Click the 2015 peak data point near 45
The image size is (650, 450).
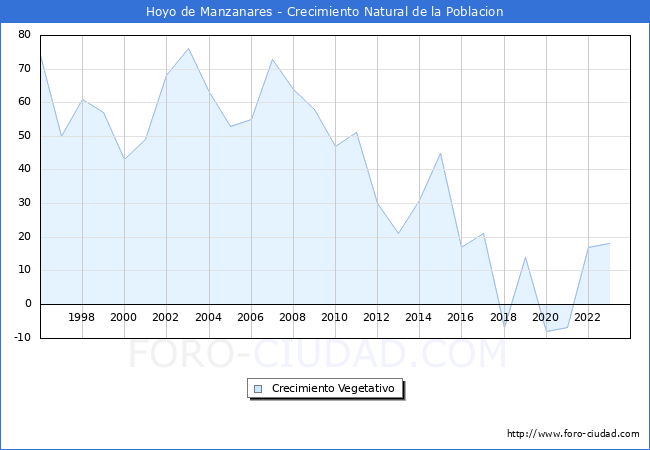(x=441, y=153)
